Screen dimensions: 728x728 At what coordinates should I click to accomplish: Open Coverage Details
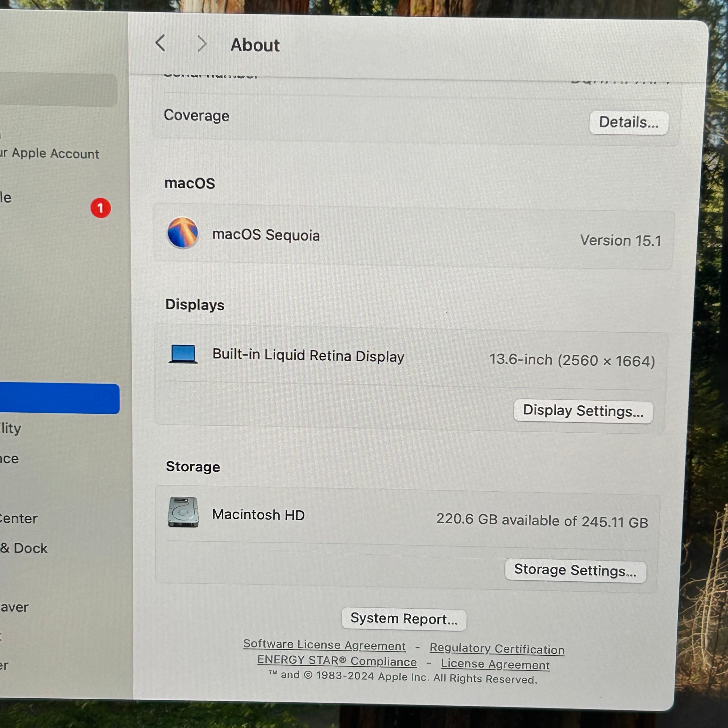click(x=629, y=123)
